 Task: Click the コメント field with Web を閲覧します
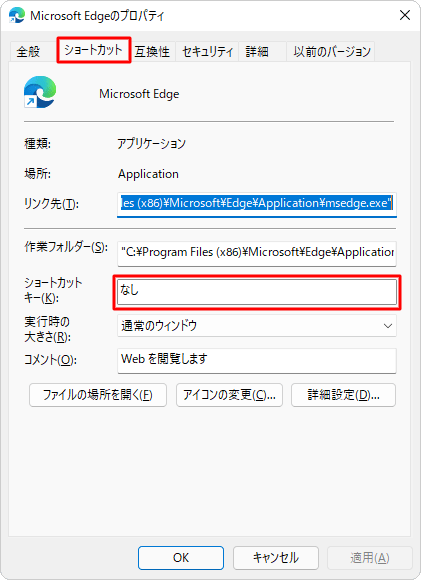(257, 360)
